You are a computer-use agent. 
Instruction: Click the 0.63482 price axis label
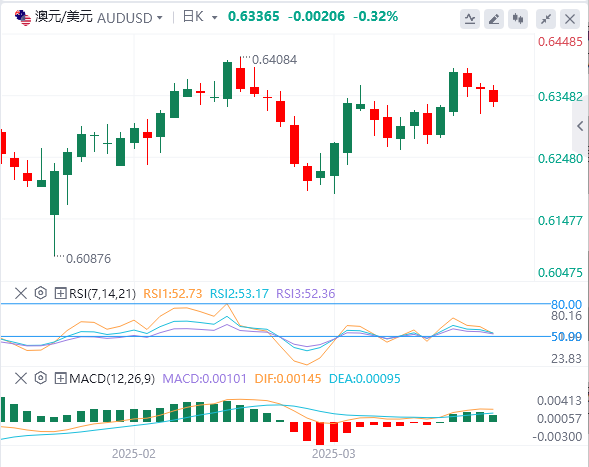(560, 97)
